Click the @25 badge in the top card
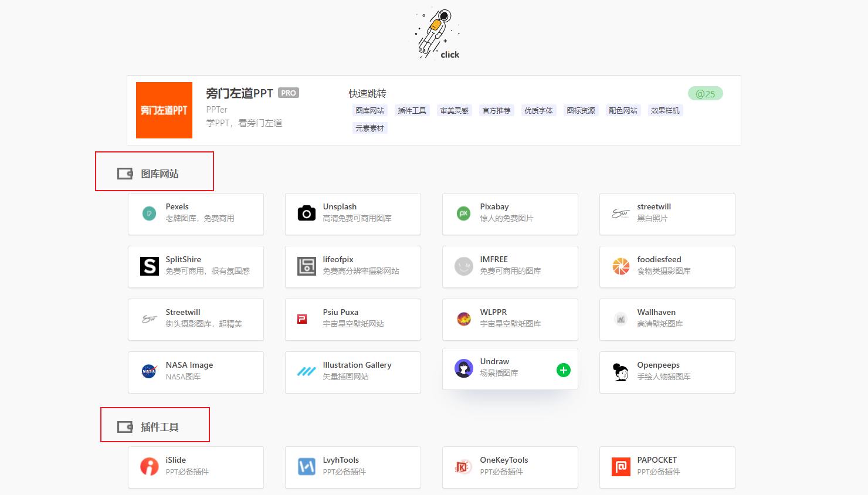 tap(705, 93)
